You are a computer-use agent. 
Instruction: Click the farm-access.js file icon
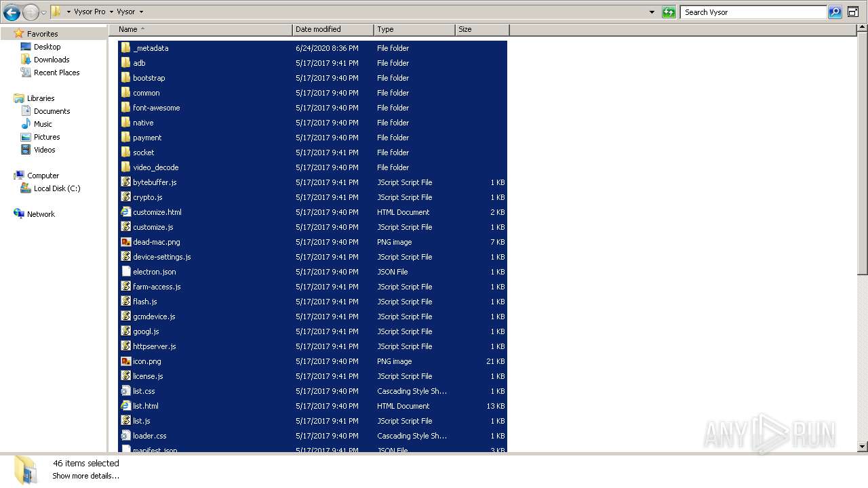pos(125,287)
